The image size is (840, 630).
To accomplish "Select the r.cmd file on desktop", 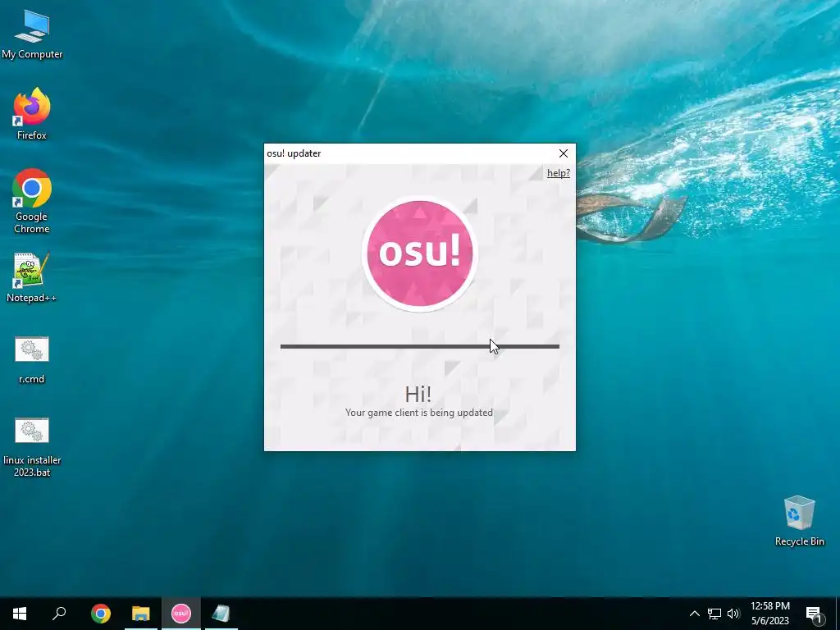I will (32, 360).
